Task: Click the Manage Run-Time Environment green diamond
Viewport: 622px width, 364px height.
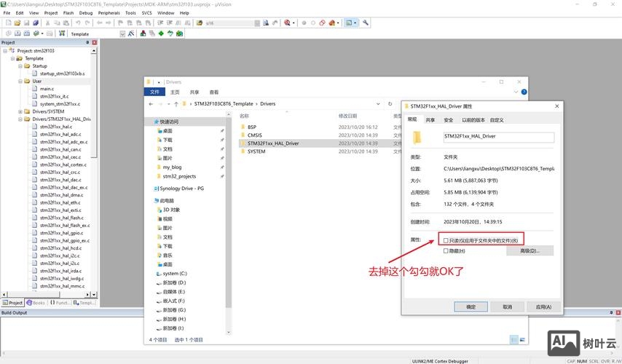Action: point(161,33)
